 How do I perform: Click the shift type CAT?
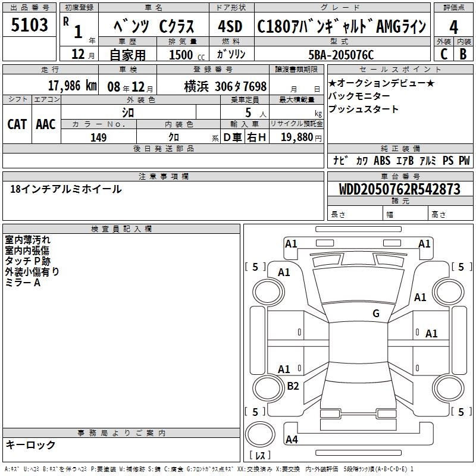[17, 124]
